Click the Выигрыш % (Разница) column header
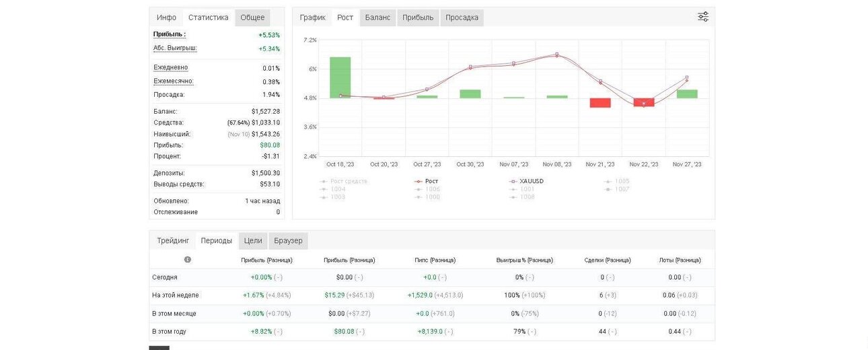Viewport: 868px width, 350px height. point(525,260)
